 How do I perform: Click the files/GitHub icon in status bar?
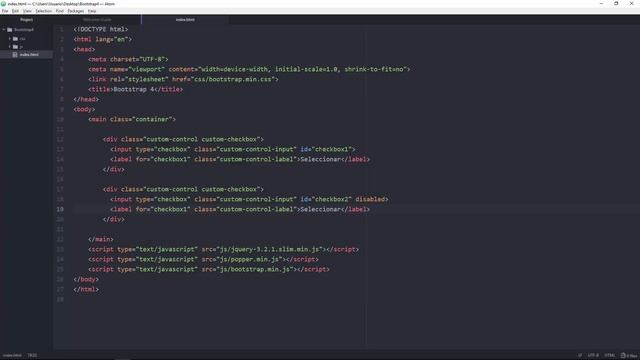pos(629,356)
